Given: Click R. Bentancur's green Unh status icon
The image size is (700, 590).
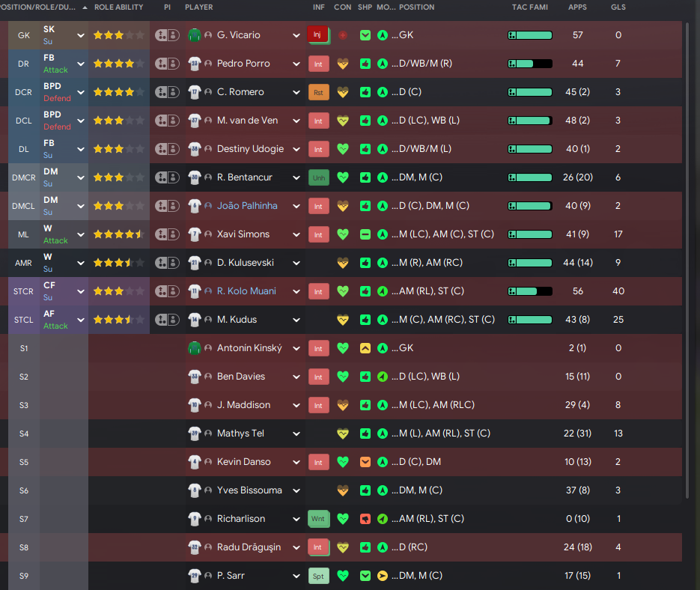Looking at the screenshot, I should pos(318,177).
